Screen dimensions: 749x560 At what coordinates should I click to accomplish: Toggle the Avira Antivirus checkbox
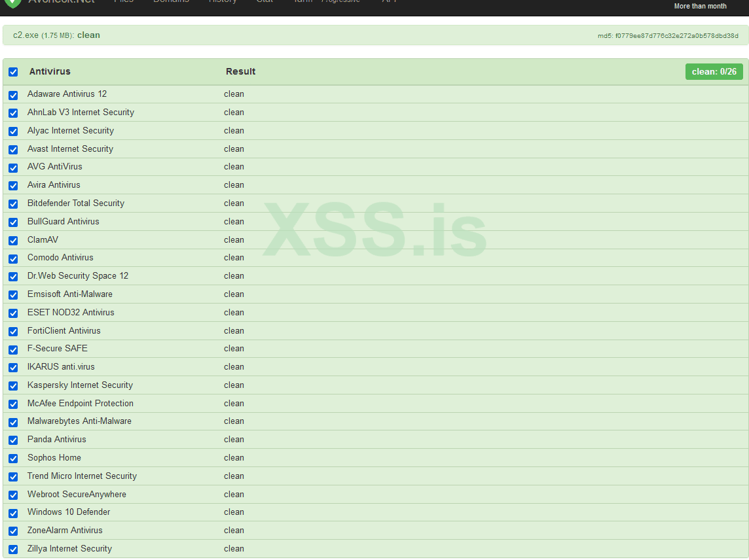13,186
